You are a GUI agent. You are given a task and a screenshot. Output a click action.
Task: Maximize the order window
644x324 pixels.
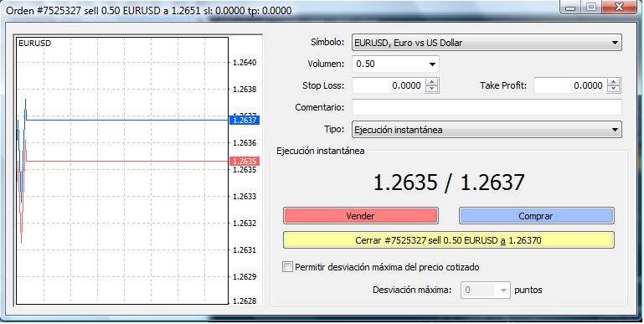(590, 7)
